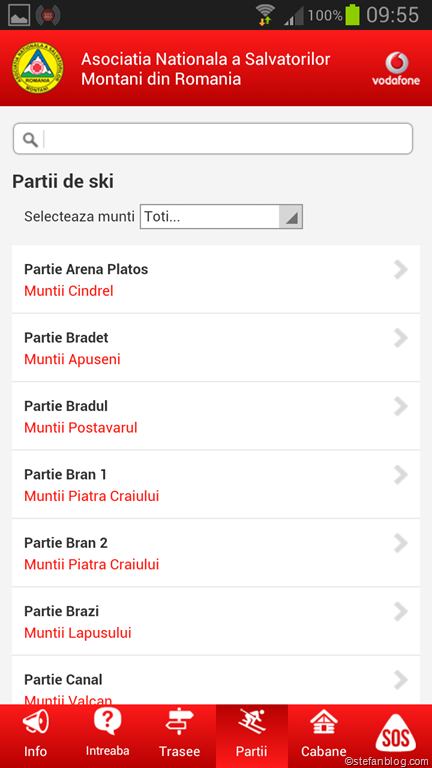Select the Partii skier tab

(252, 736)
